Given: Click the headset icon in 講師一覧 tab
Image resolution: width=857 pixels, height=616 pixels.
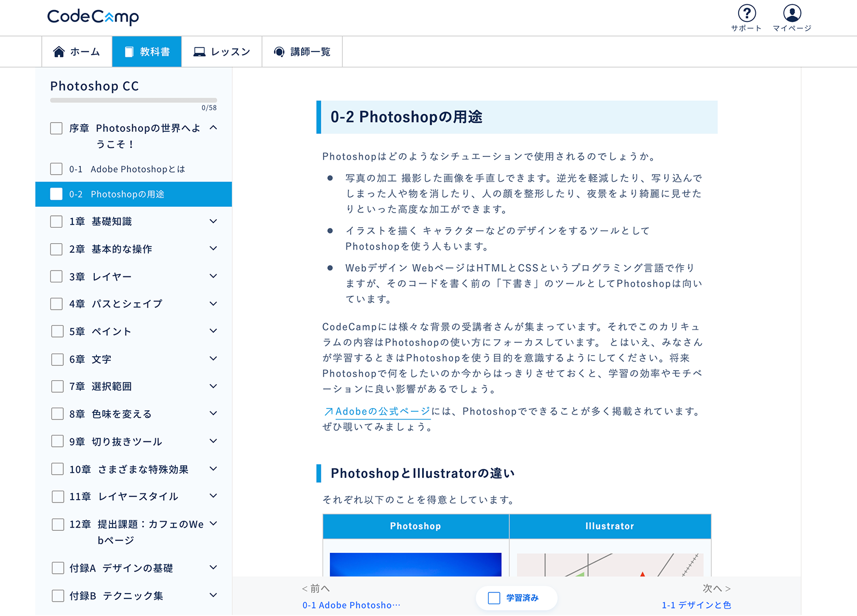Looking at the screenshot, I should coord(279,51).
